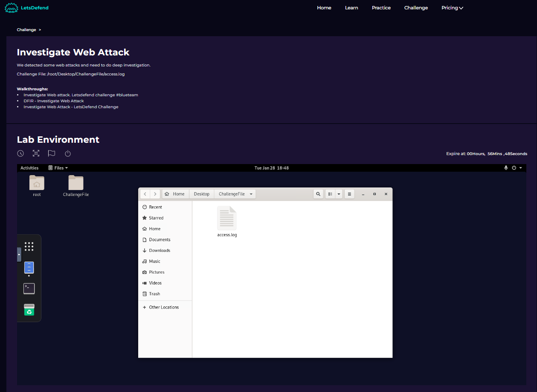Click the Challenge File path text

pos(71,74)
